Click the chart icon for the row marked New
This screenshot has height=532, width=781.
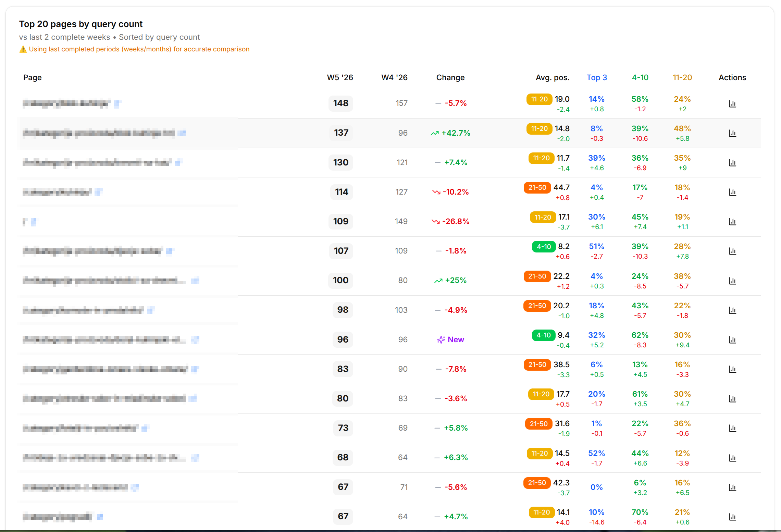(x=732, y=340)
